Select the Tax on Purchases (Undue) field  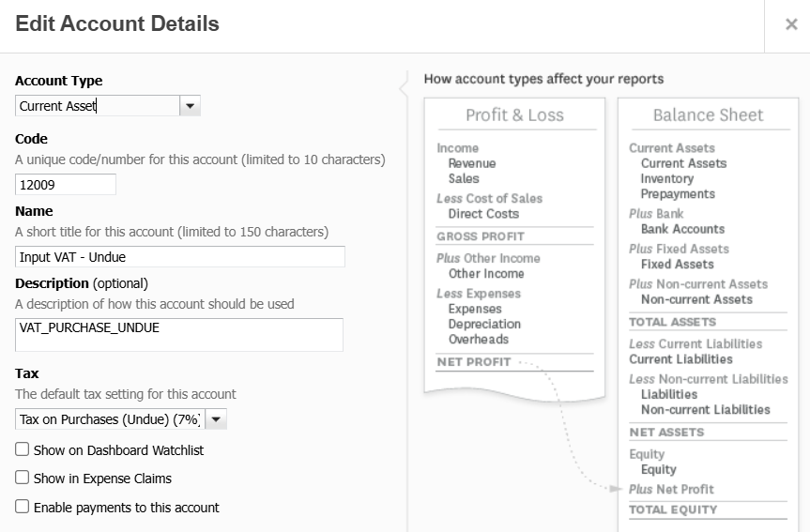tap(110, 419)
